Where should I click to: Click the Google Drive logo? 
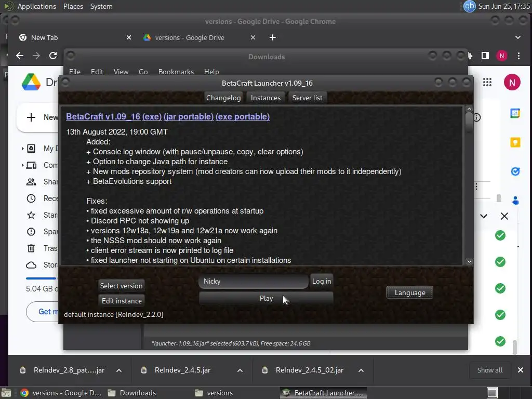point(31,82)
